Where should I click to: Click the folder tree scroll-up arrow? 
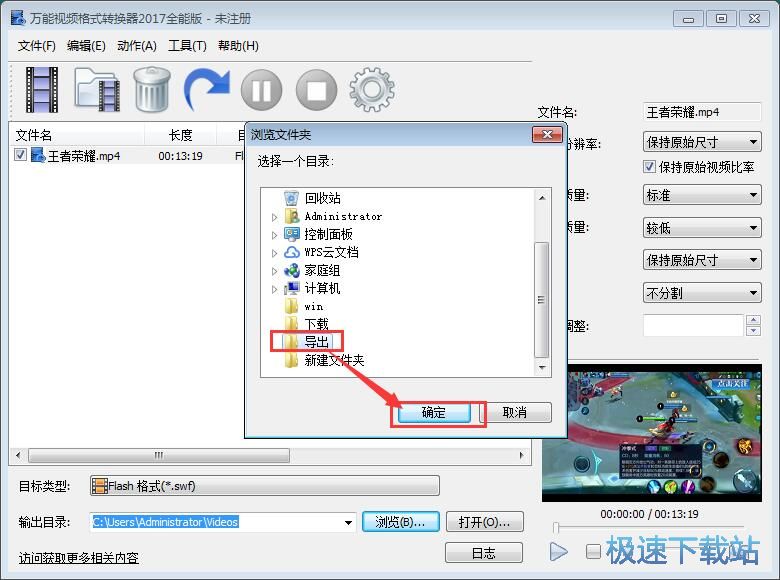click(542, 198)
